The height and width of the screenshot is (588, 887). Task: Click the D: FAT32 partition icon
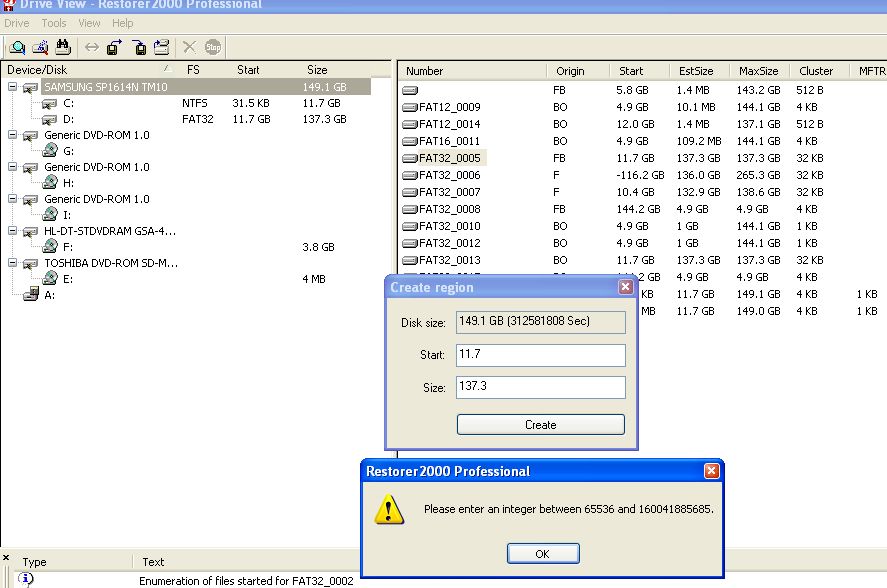50,119
